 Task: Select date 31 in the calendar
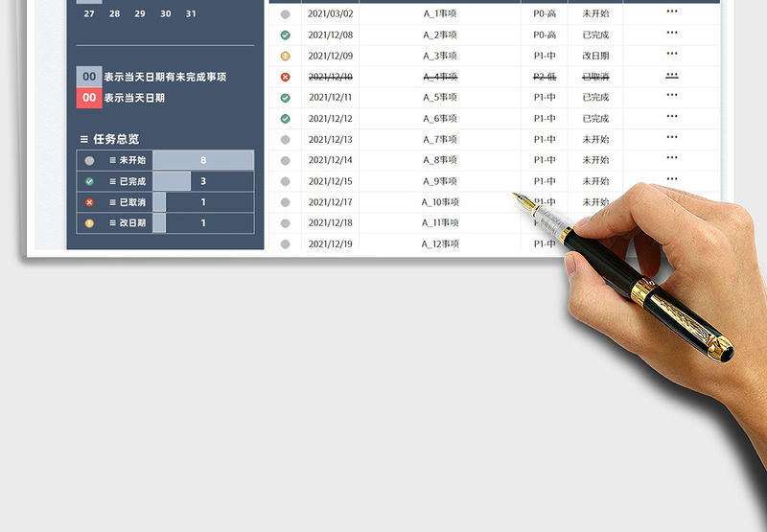point(191,14)
